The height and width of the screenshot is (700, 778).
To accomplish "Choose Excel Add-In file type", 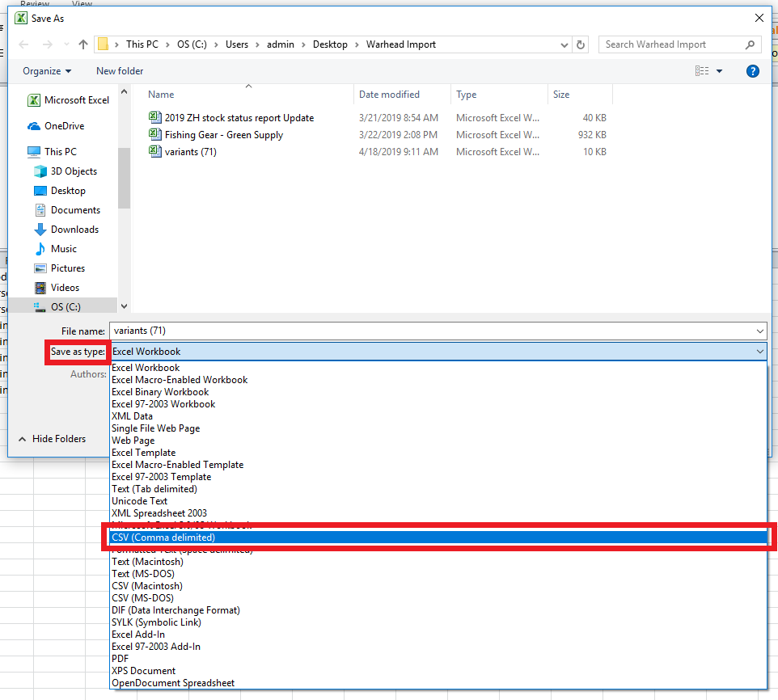I will (x=438, y=635).
